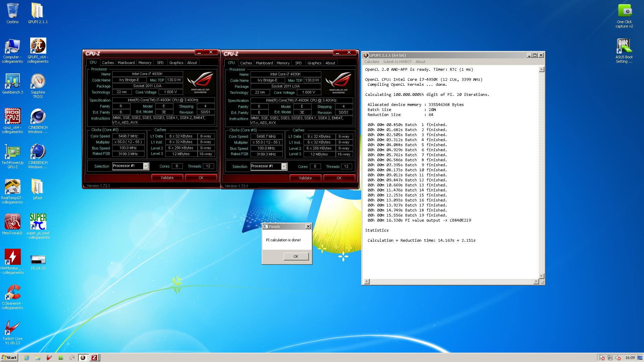Switch to GPUPI taskbar button
This screenshot has width=644, height=362.
point(83,358)
